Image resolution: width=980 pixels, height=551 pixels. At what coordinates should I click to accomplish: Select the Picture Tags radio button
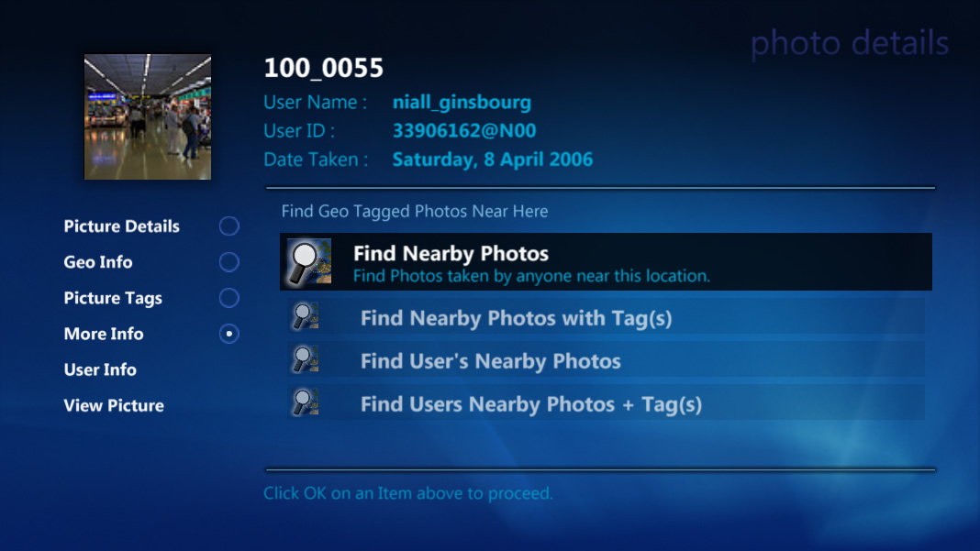228,298
